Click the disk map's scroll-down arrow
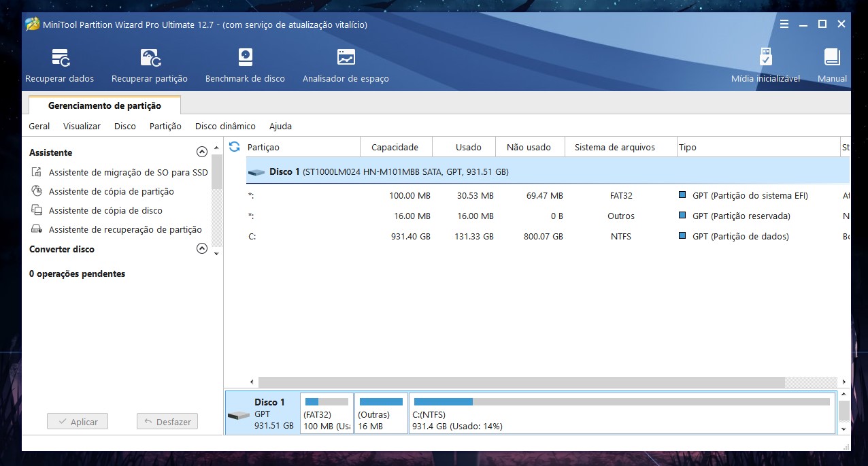Screen dimensions: 868x466 pos(844,429)
